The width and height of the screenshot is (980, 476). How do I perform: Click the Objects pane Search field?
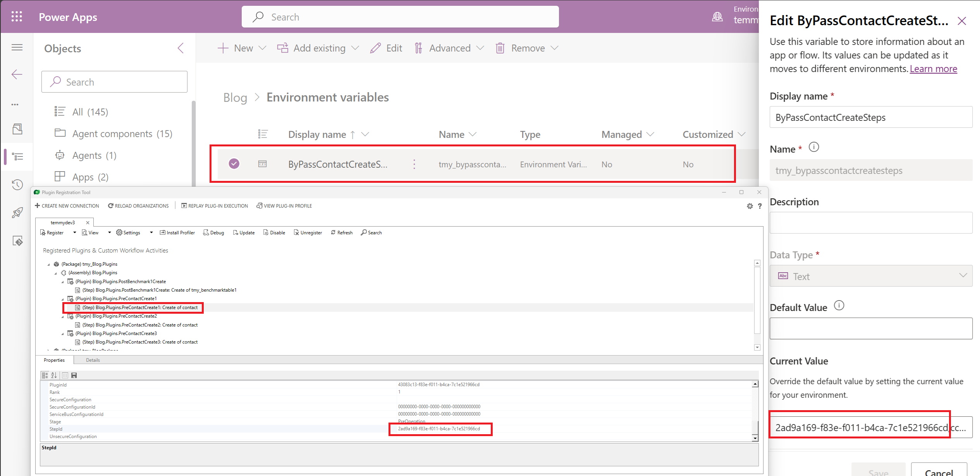[114, 82]
